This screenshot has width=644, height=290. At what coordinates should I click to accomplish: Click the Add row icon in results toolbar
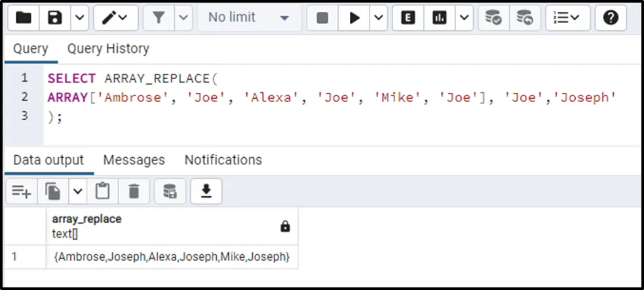click(22, 191)
